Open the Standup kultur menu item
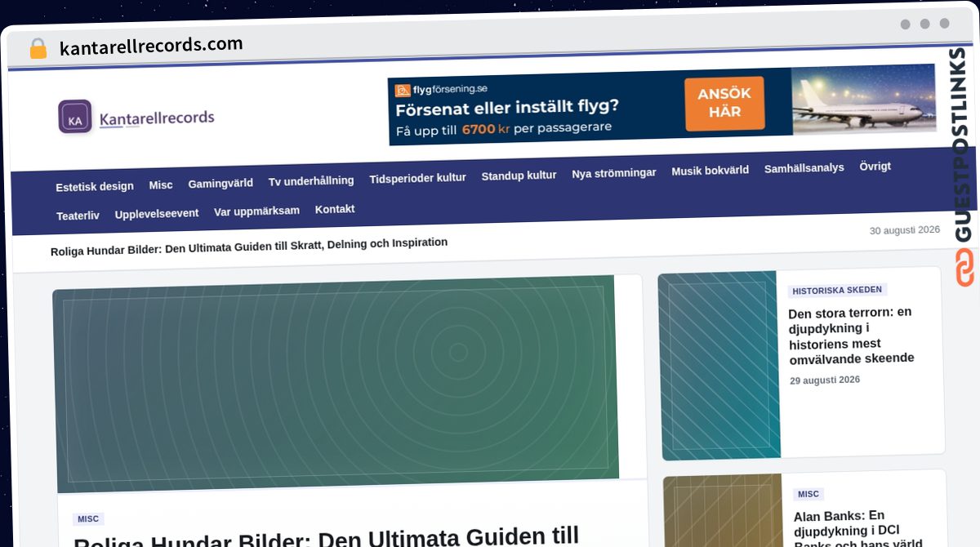980x547 pixels. (x=519, y=176)
